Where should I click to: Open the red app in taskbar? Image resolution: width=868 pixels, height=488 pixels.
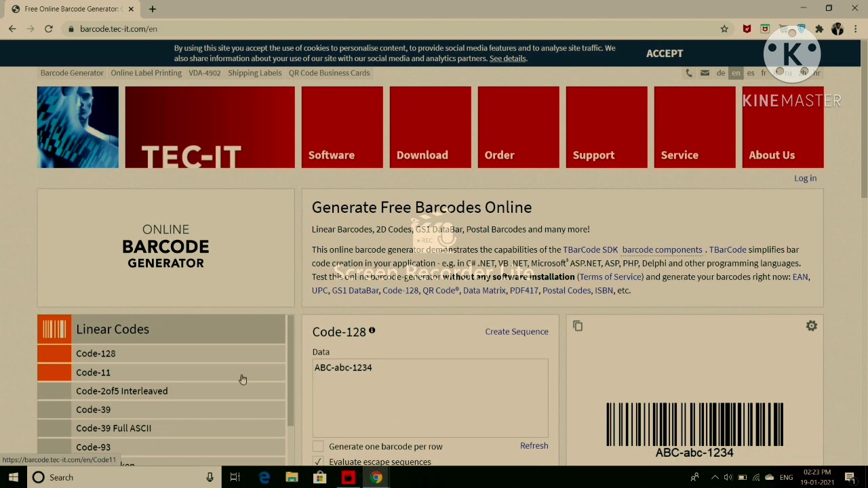pos(348,477)
